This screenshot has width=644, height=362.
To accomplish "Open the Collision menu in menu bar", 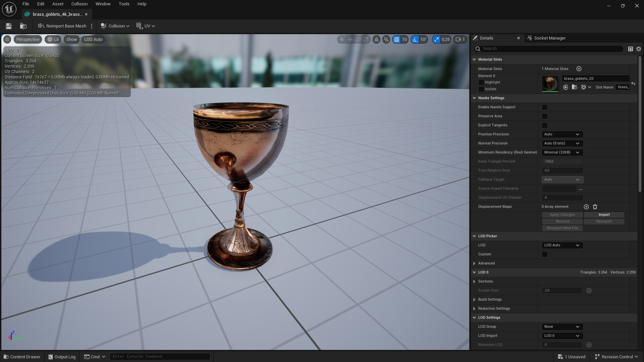I will click(79, 4).
